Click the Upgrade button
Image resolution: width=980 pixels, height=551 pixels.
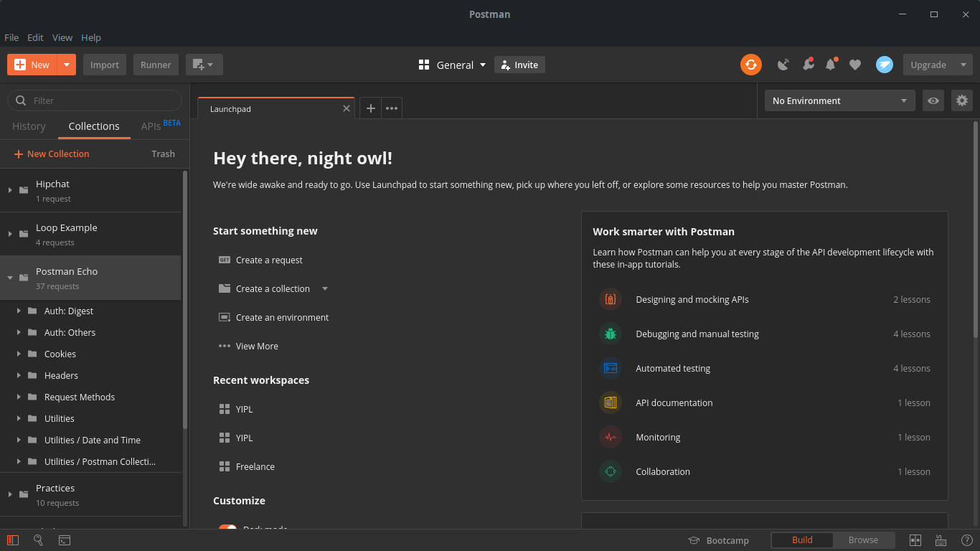click(x=928, y=65)
